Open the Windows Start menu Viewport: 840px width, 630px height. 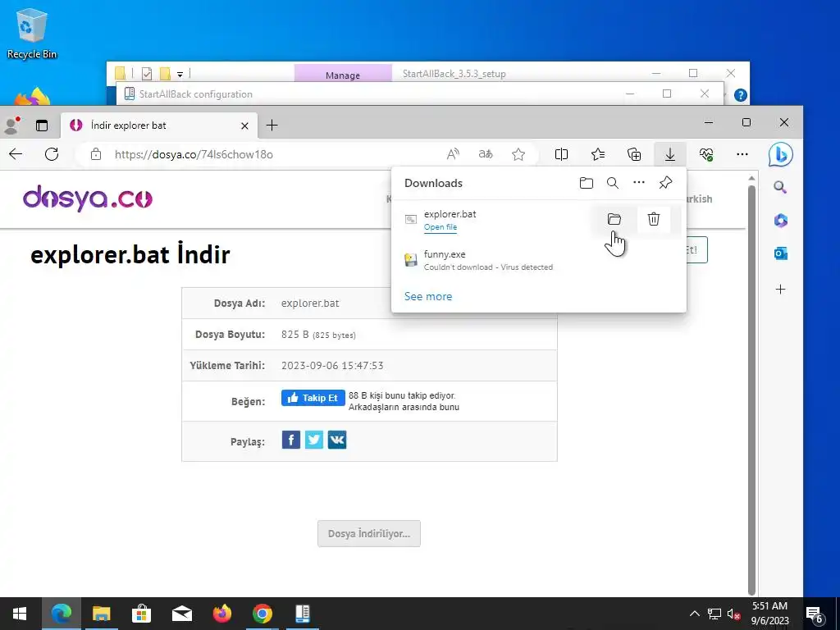(x=20, y=614)
